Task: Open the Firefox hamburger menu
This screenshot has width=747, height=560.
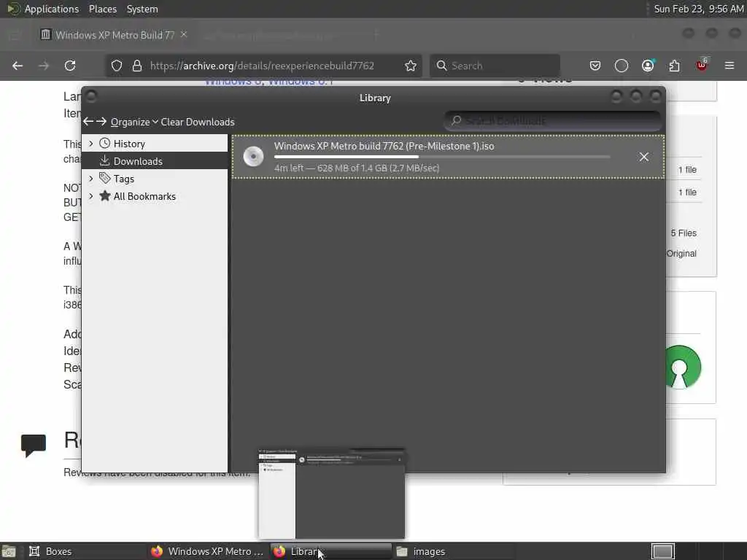Action: click(729, 66)
